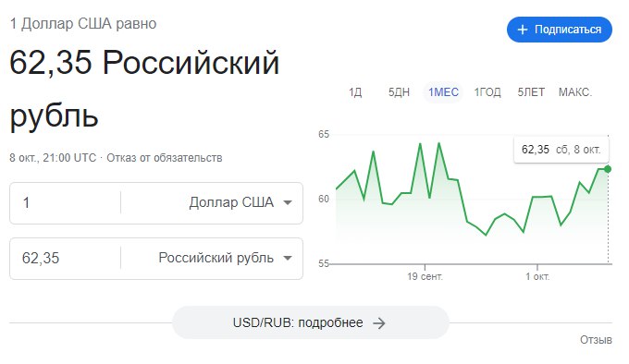Show the МАКС. chart range
The width and height of the screenshot is (629, 364).
click(574, 92)
